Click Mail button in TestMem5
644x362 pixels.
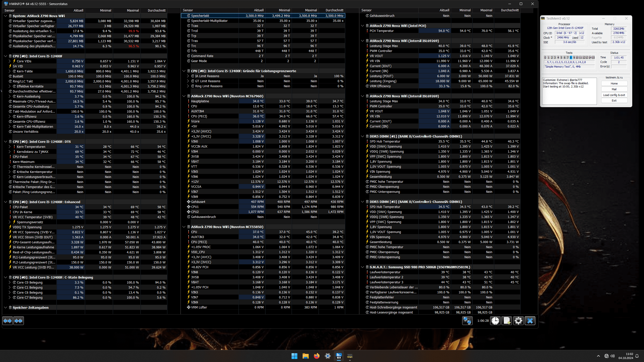pyautogui.click(x=614, y=89)
